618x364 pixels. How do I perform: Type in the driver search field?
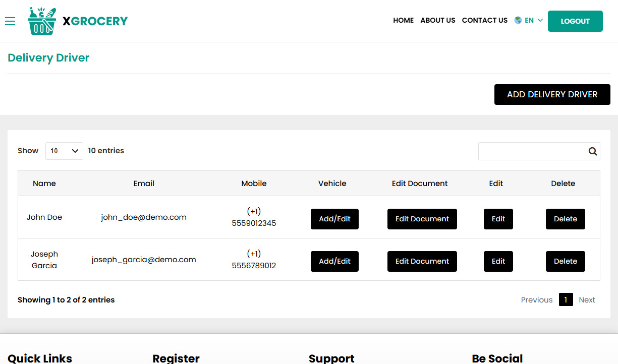(x=532, y=151)
